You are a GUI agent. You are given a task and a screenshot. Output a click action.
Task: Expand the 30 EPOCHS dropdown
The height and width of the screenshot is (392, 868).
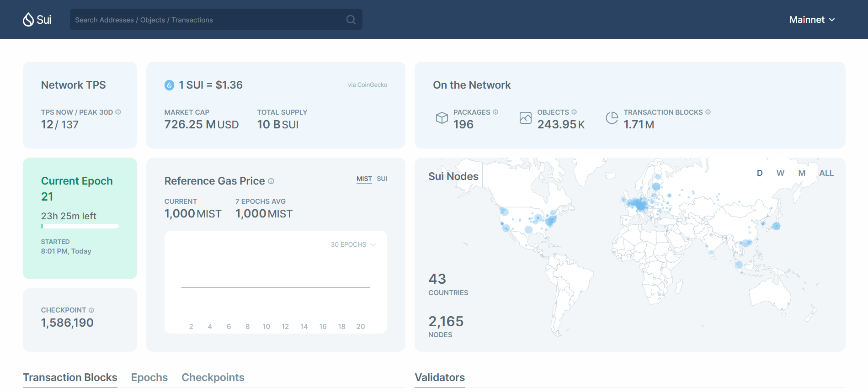(353, 244)
